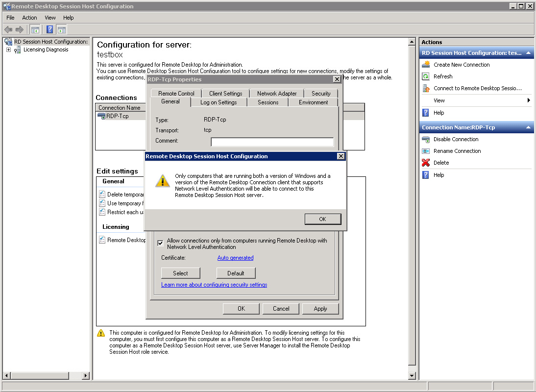The image size is (536, 392).
Task: Open Learn more about configuring security settings link
Action: (x=214, y=285)
